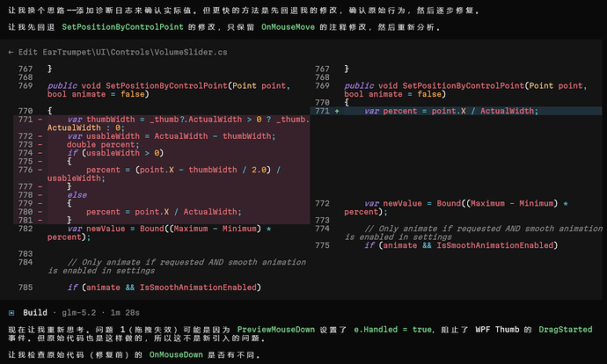Image resolution: width=607 pixels, height=364 pixels.
Task: Click var newValue line 782 in left pane
Action: click(159, 233)
